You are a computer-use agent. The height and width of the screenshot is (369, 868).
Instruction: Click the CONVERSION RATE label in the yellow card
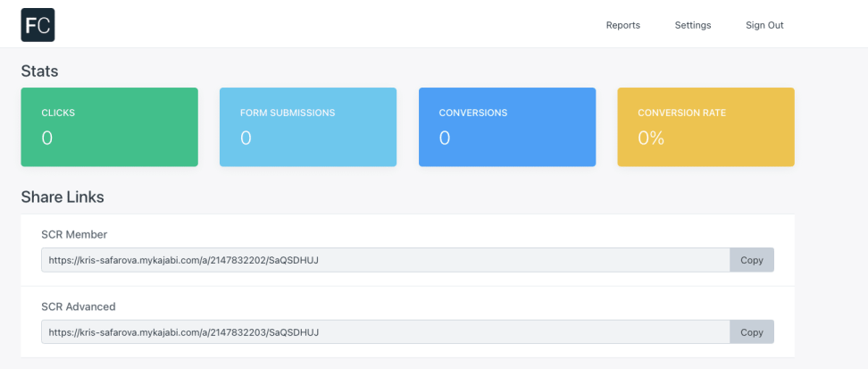[x=681, y=113]
